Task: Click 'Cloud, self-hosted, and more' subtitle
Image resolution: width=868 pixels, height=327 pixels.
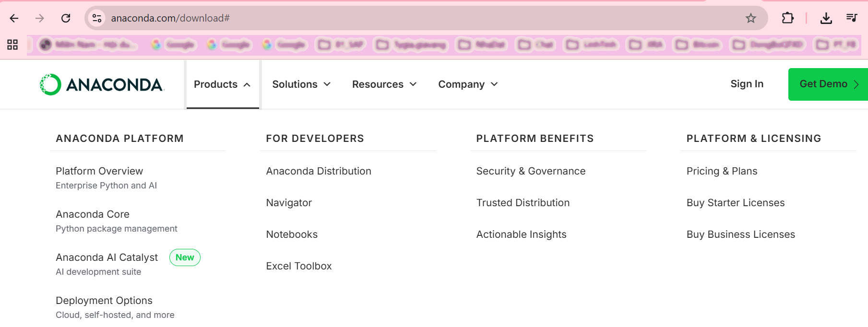Action: tap(115, 315)
